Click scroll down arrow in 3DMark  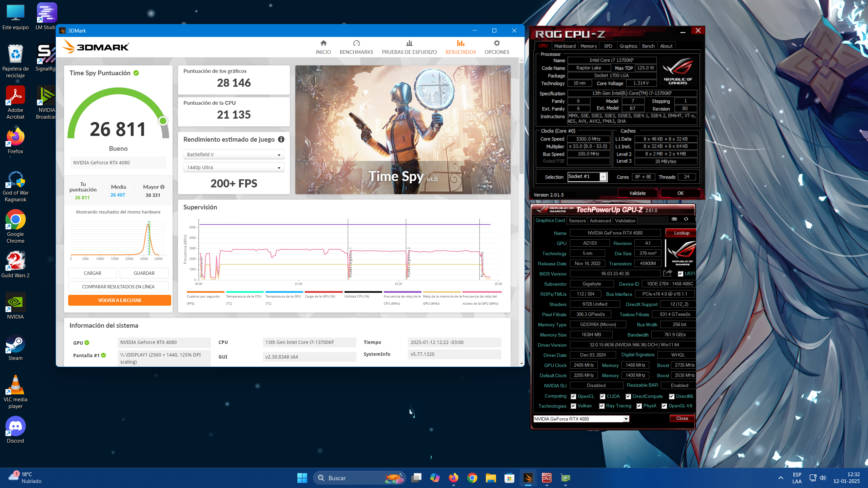(521, 364)
